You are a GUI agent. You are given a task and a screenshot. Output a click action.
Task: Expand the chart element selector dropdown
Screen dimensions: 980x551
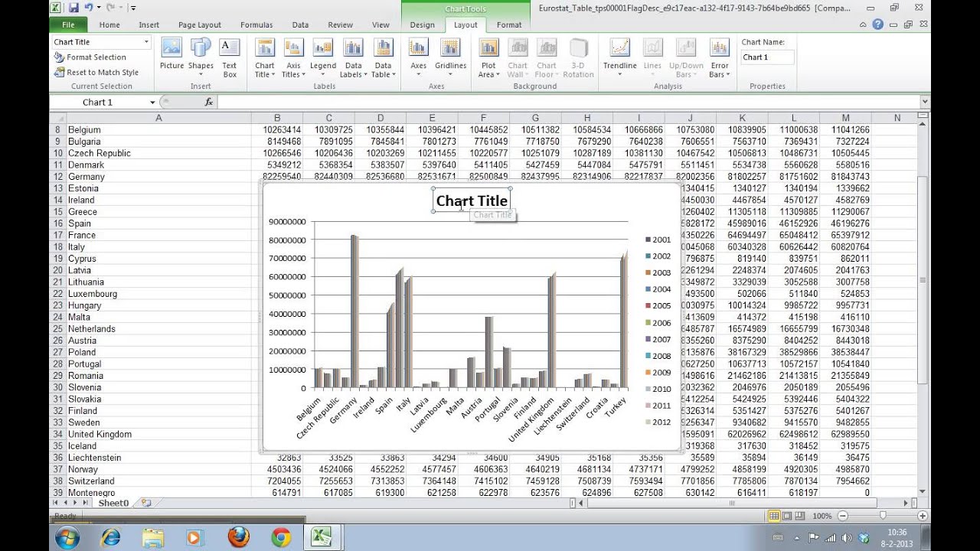[145, 42]
